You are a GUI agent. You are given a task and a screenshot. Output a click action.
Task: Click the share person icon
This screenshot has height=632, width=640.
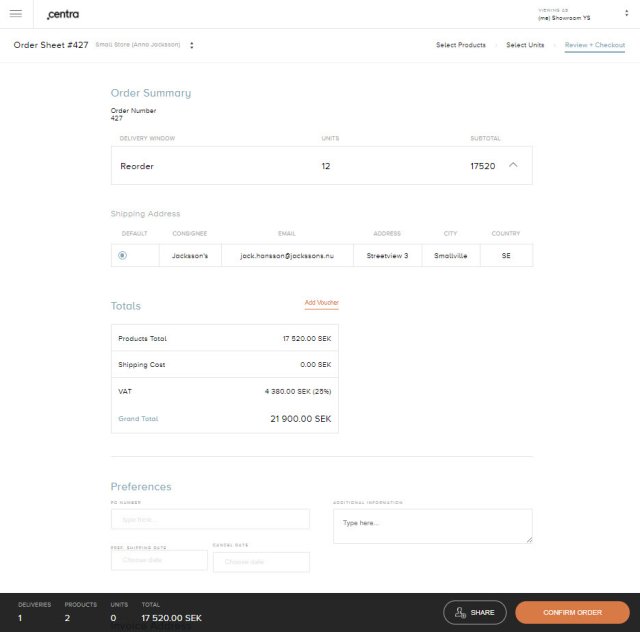pyautogui.click(x=459, y=612)
